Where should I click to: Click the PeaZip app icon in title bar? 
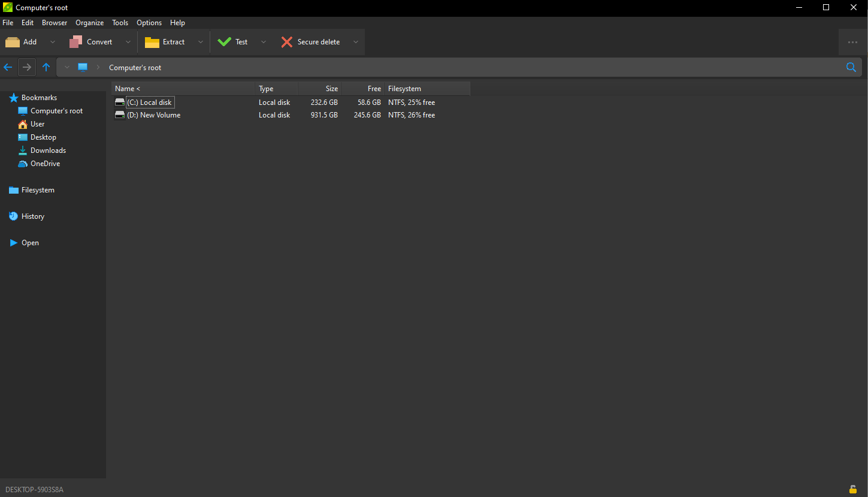click(x=8, y=8)
